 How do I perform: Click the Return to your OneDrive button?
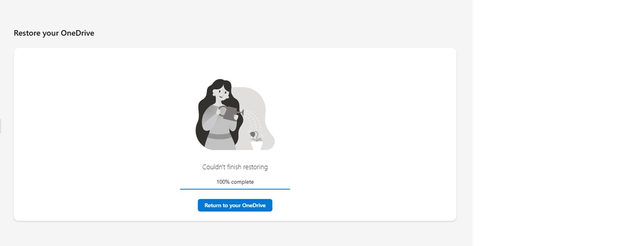coord(235,205)
